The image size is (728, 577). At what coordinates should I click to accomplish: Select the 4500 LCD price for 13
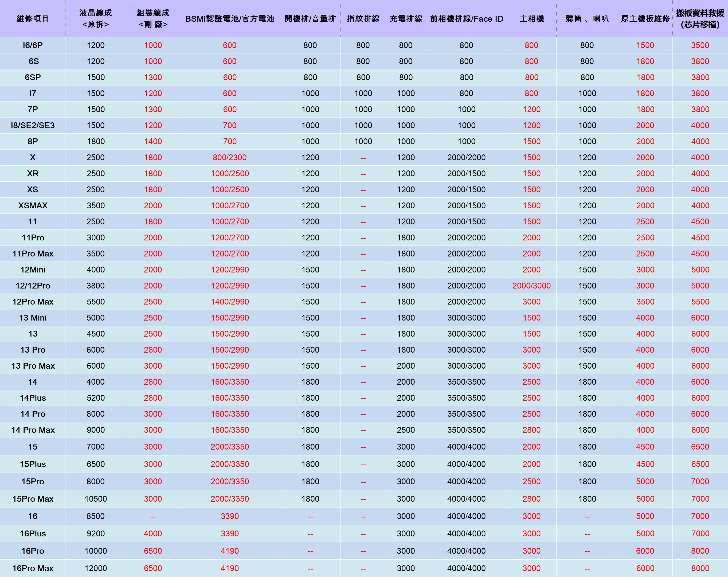point(96,334)
